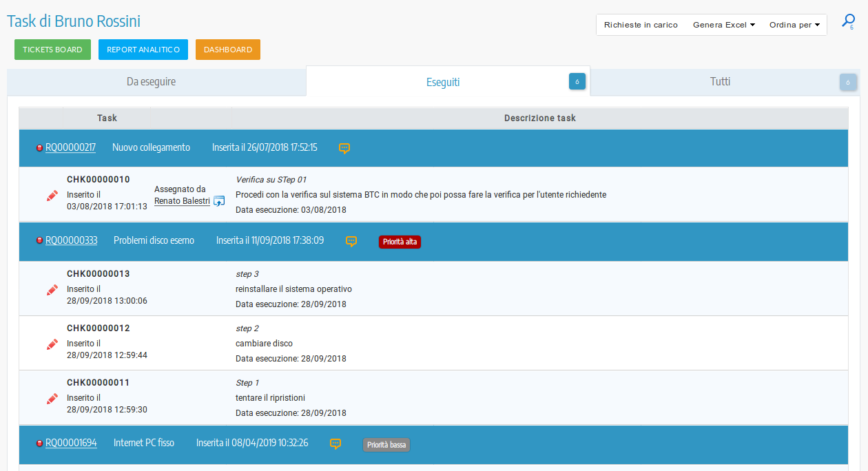Image resolution: width=868 pixels, height=471 pixels.
Task: Click red status dot of RQ00000217
Action: (39, 148)
